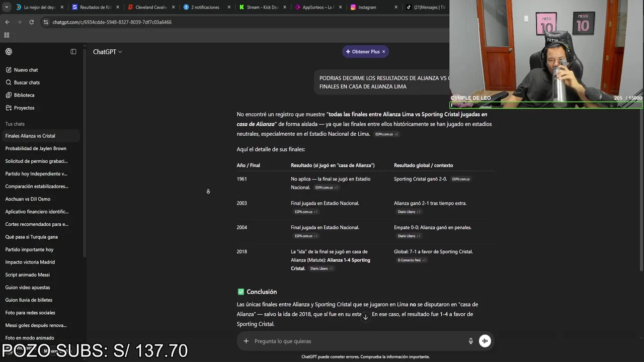Open chat 'Solicitud de permiso grabaci...'
This screenshot has width=644, height=362.
[40, 161]
